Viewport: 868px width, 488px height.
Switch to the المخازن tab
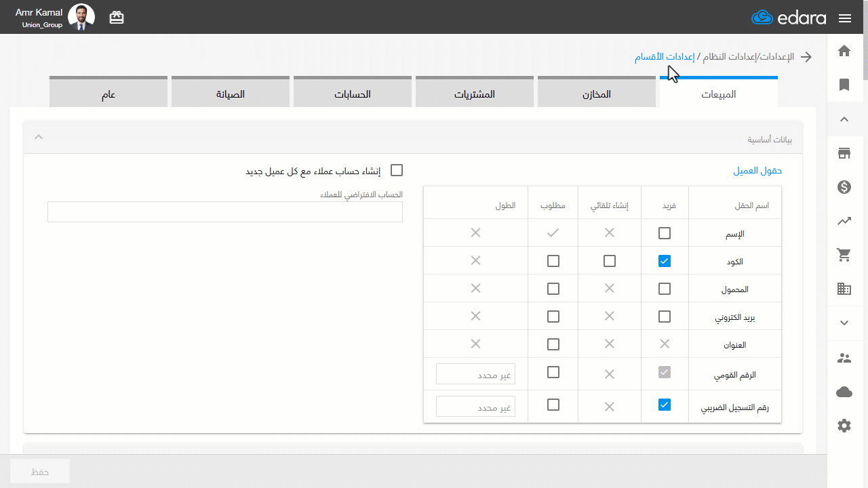[x=597, y=92]
